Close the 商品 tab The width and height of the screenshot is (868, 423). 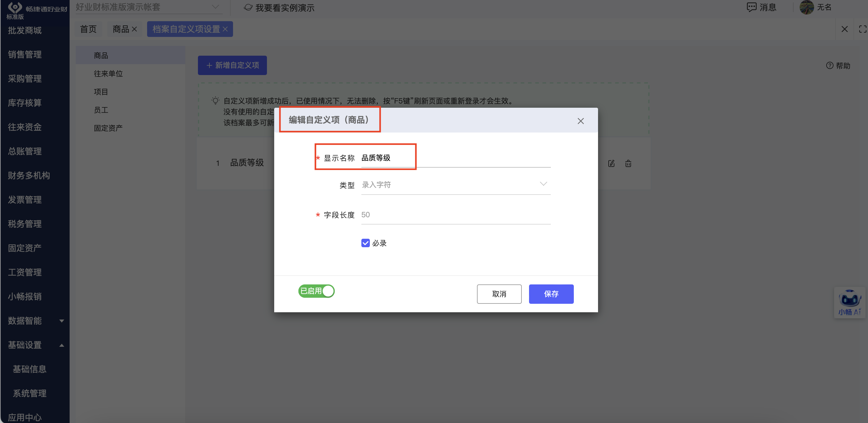(134, 29)
